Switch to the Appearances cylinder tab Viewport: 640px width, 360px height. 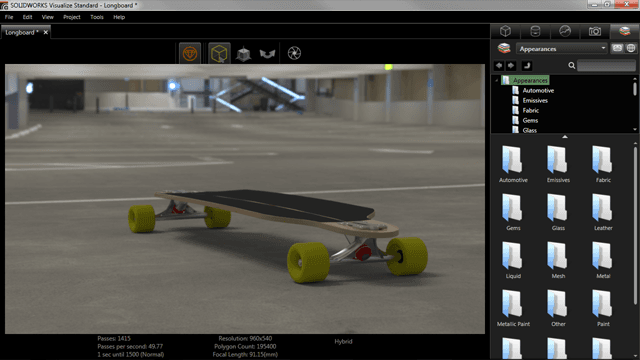(x=535, y=31)
